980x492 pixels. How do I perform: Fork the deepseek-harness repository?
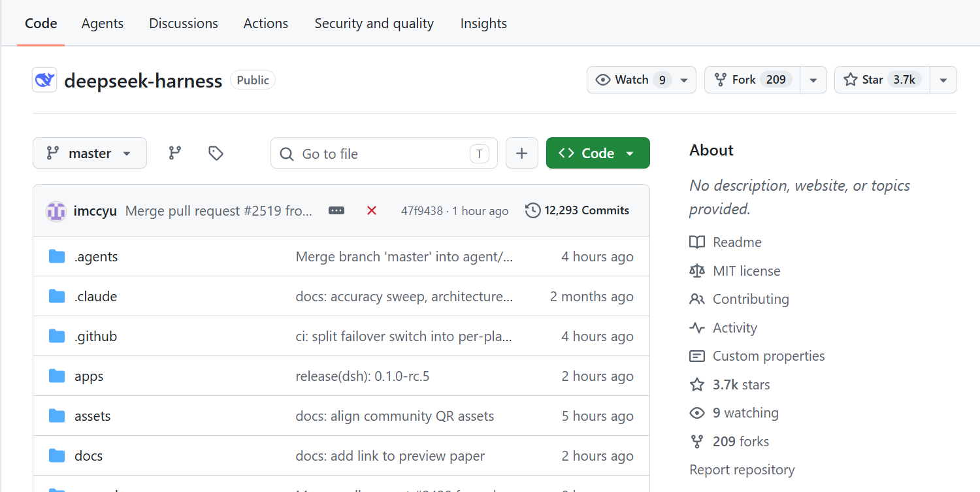point(752,80)
